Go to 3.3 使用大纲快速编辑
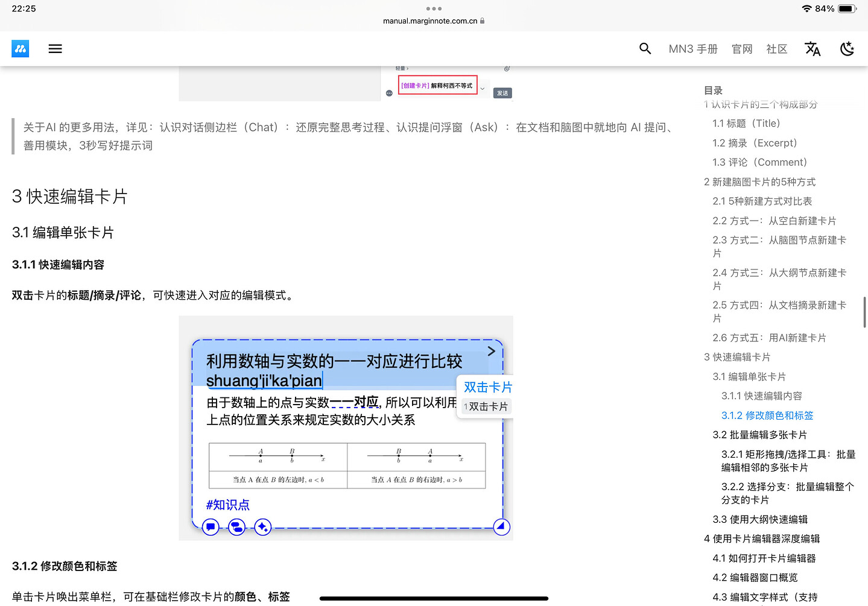Screen dimensions: 868x606 click(760, 519)
